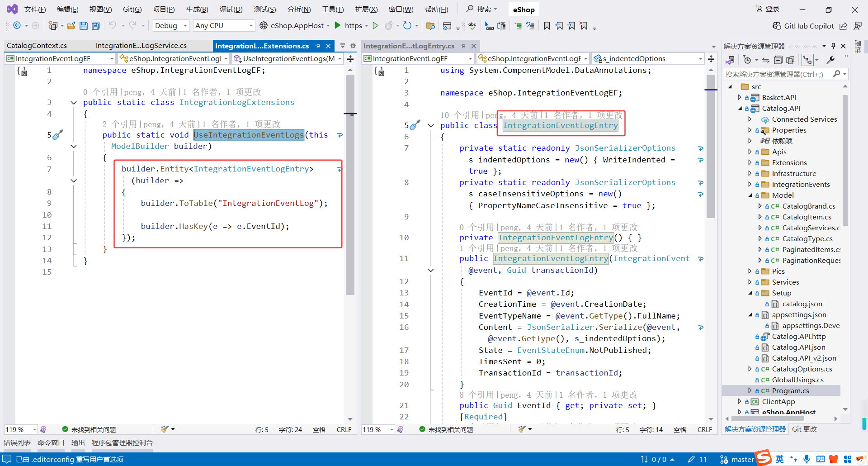This screenshot has width=868, height=466.
Task: Start debugging with the green https play button
Action: click(x=338, y=26)
